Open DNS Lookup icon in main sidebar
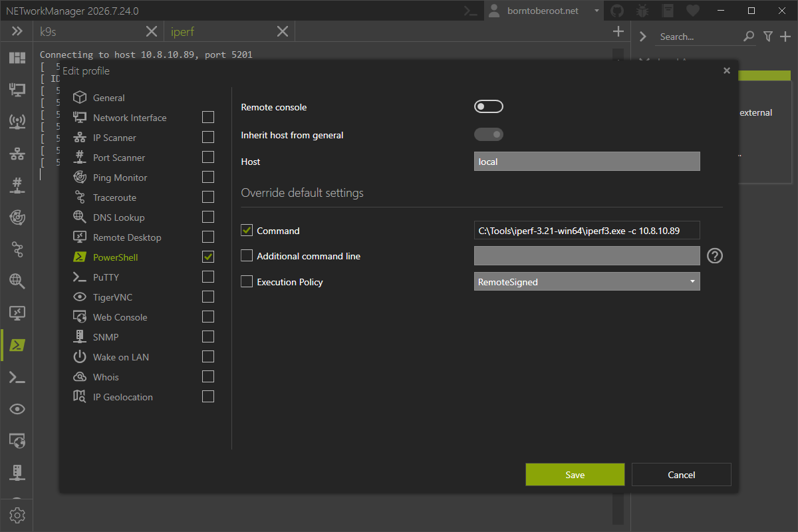Screen dimensions: 798x532 17,281
